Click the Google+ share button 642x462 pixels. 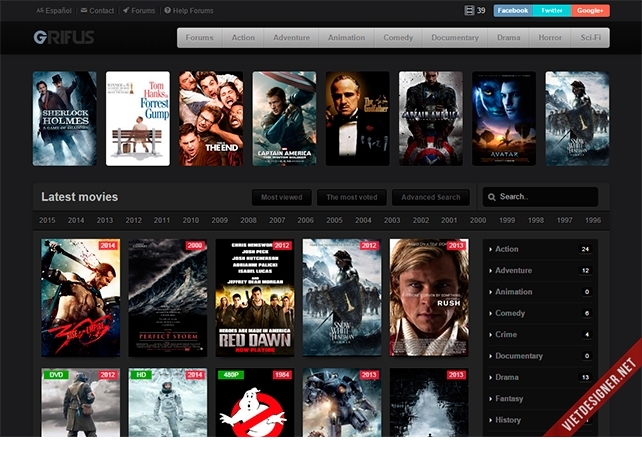(x=590, y=11)
